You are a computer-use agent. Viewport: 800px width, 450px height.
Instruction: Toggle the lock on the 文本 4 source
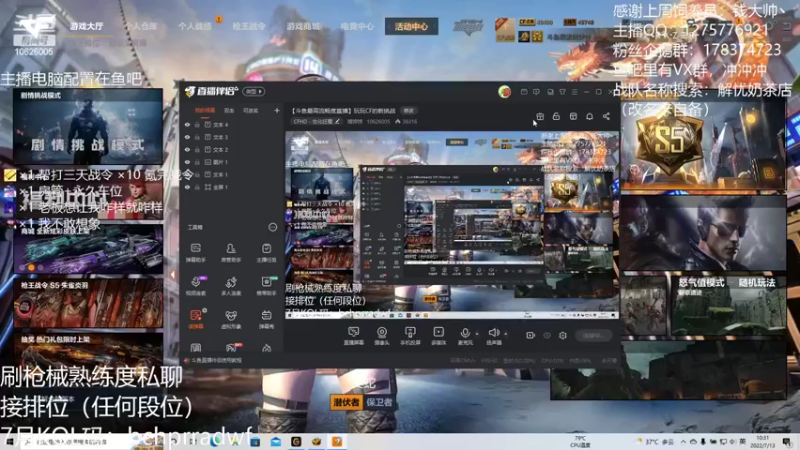tap(197, 124)
